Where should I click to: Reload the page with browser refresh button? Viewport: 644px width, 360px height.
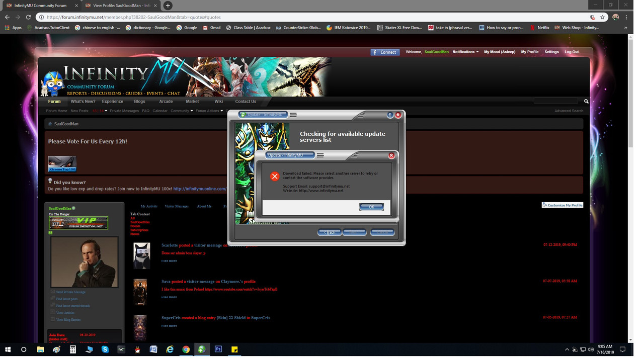[28, 17]
